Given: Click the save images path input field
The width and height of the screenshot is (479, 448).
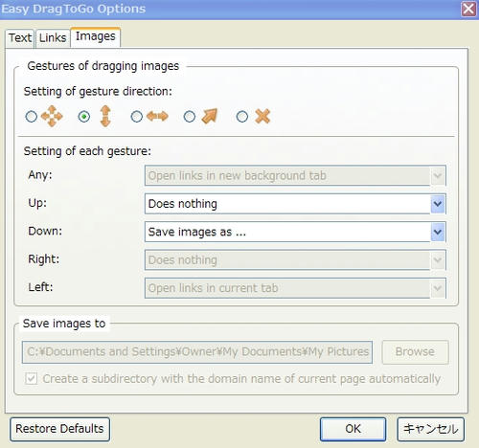Looking at the screenshot, I should [x=197, y=352].
